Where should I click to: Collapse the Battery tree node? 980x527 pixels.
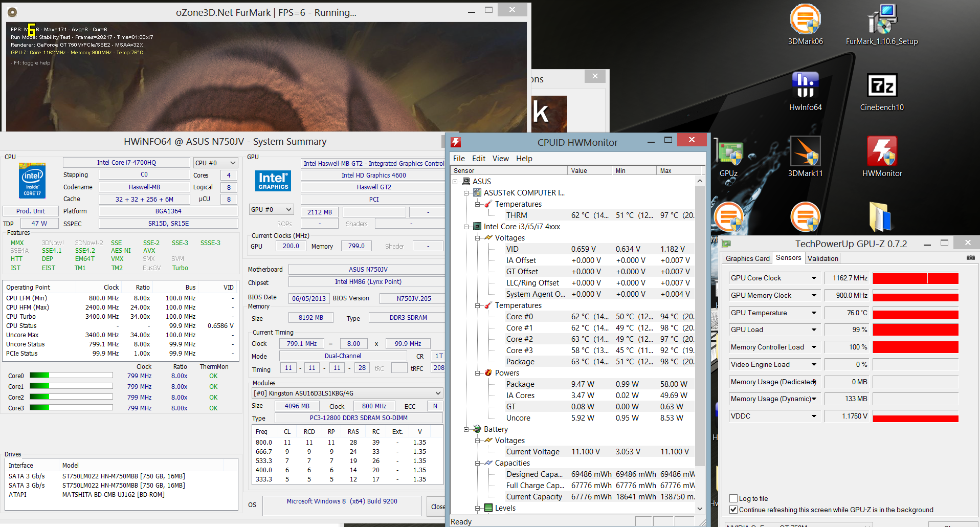pyautogui.click(x=466, y=429)
